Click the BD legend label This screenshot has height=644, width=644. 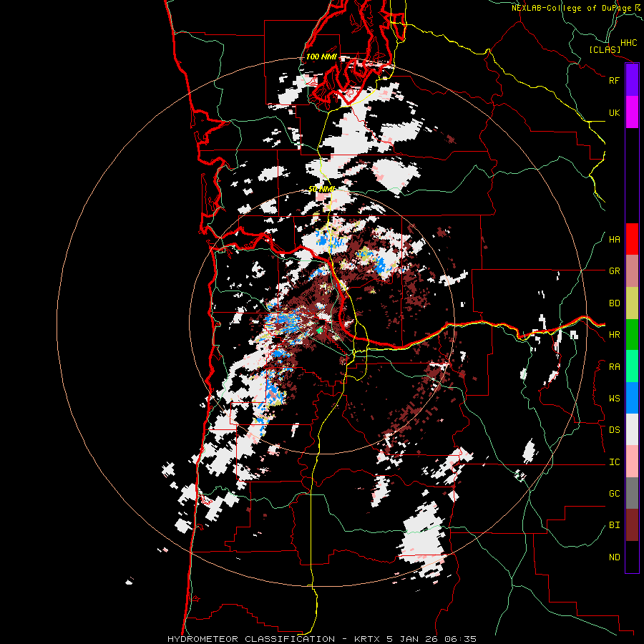pyautogui.click(x=614, y=303)
